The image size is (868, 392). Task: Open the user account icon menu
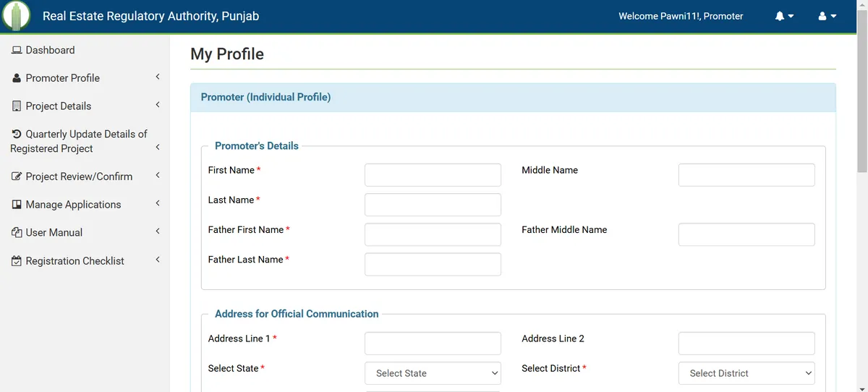(822, 16)
